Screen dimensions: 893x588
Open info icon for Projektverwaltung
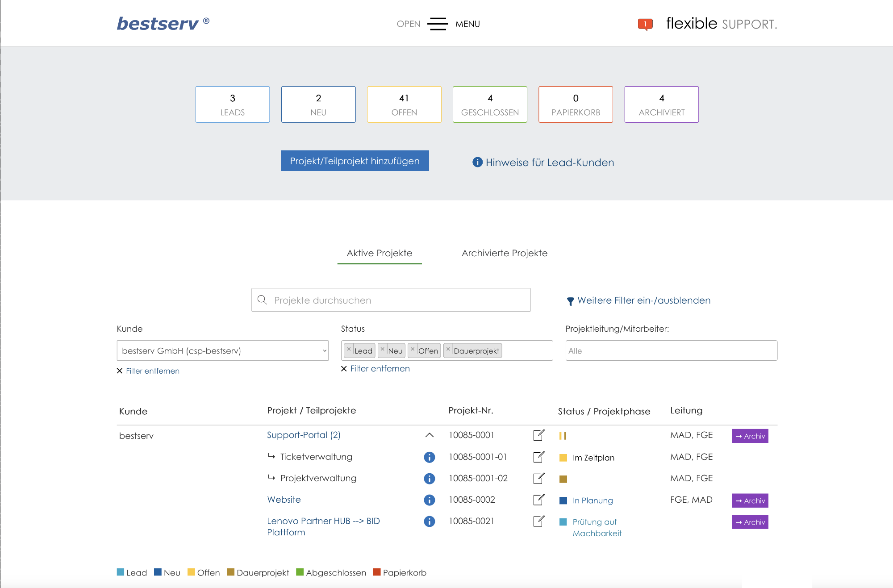429,479
